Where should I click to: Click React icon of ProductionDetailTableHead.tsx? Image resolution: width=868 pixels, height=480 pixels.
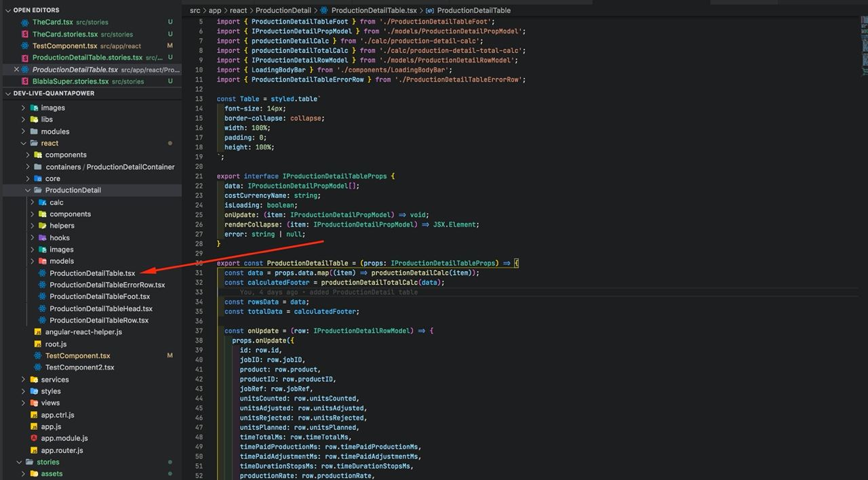[x=43, y=308]
